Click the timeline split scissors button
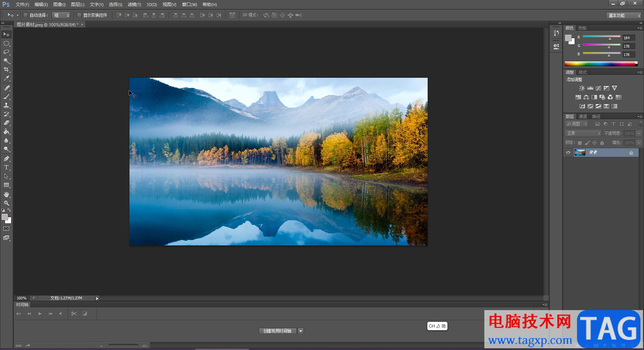 click(74, 314)
